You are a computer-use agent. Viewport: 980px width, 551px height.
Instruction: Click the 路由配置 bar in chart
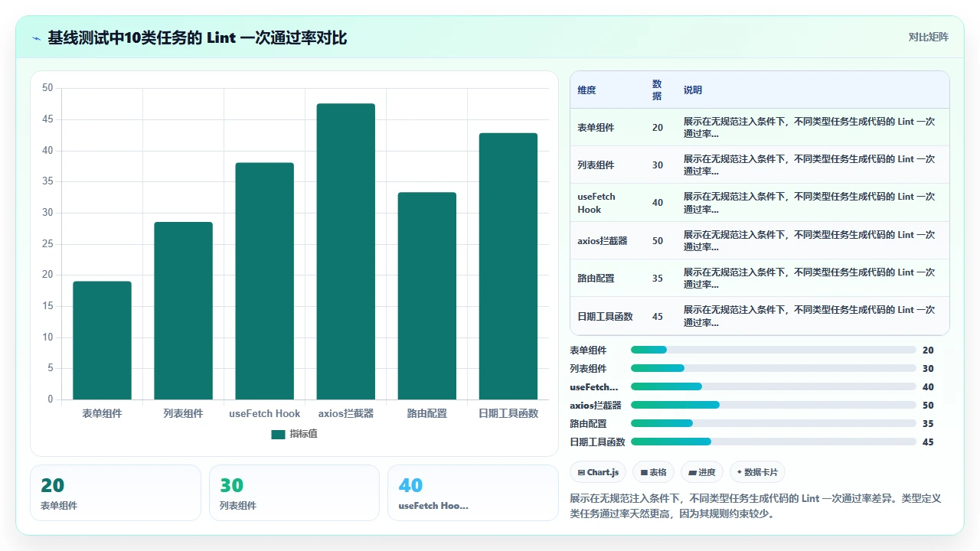tap(427, 296)
